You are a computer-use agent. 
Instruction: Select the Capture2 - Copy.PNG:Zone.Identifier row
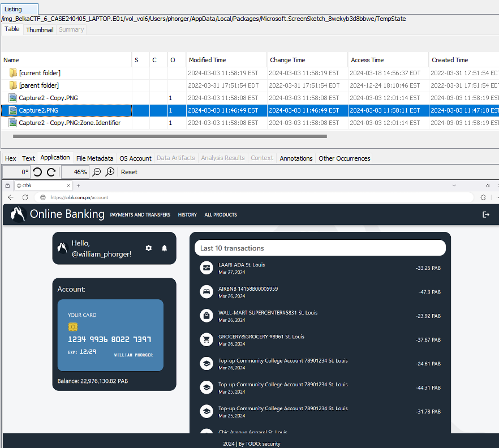point(250,123)
